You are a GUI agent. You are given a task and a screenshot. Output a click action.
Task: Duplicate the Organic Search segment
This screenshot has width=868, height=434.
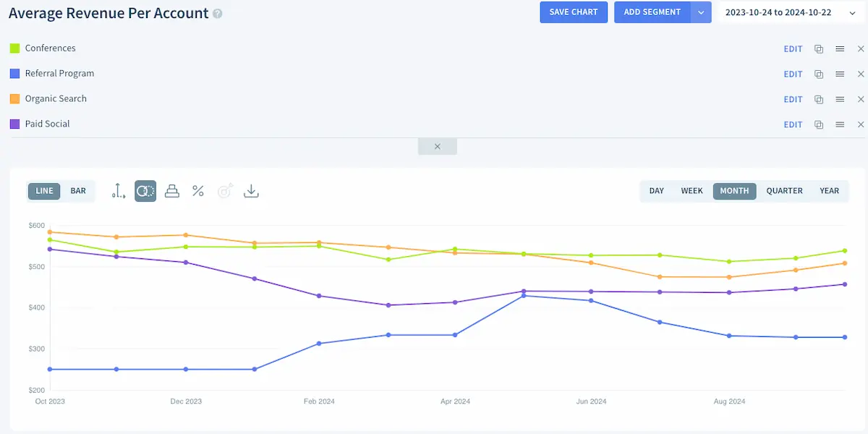(x=819, y=100)
